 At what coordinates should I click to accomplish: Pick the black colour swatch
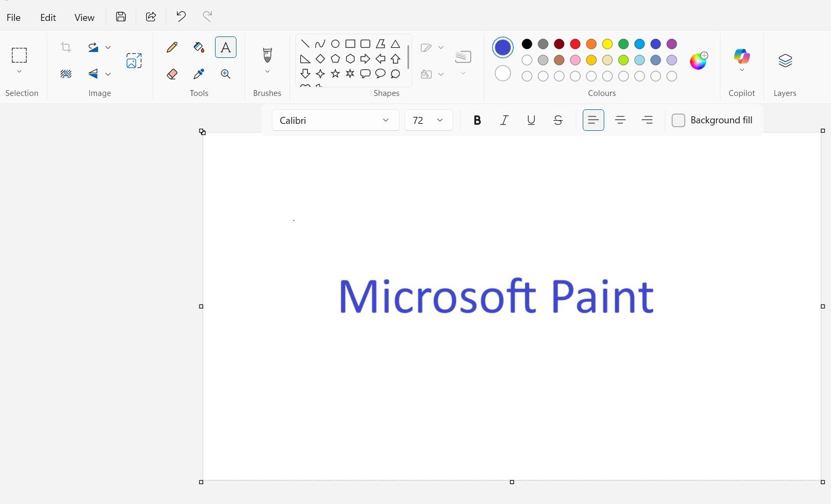click(x=527, y=44)
